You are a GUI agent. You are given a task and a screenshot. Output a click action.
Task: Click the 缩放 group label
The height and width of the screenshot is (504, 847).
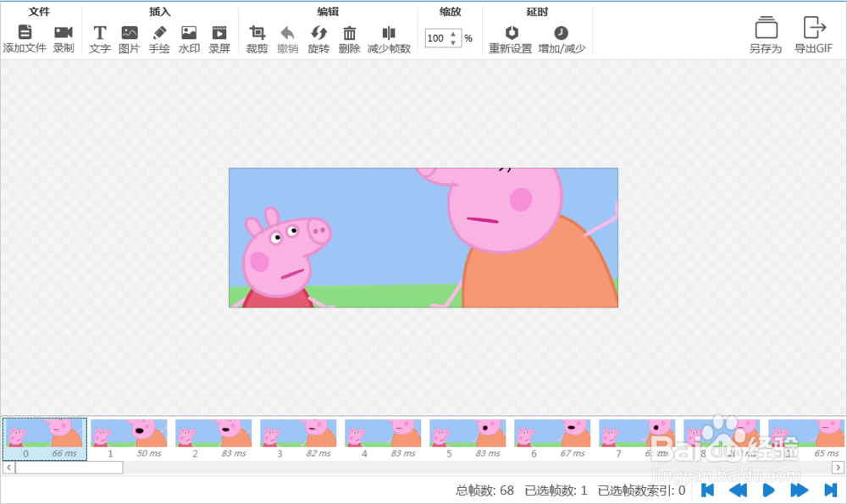(450, 11)
